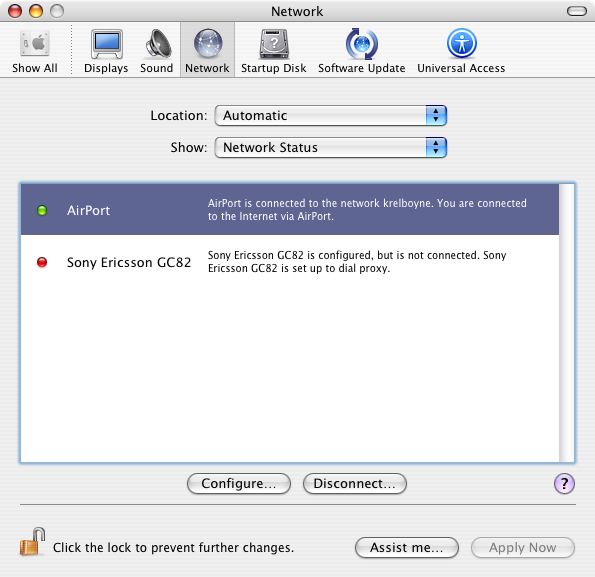Viewport: 595px width, 577px height.
Task: Open help with the purple question mark
Action: tap(564, 484)
